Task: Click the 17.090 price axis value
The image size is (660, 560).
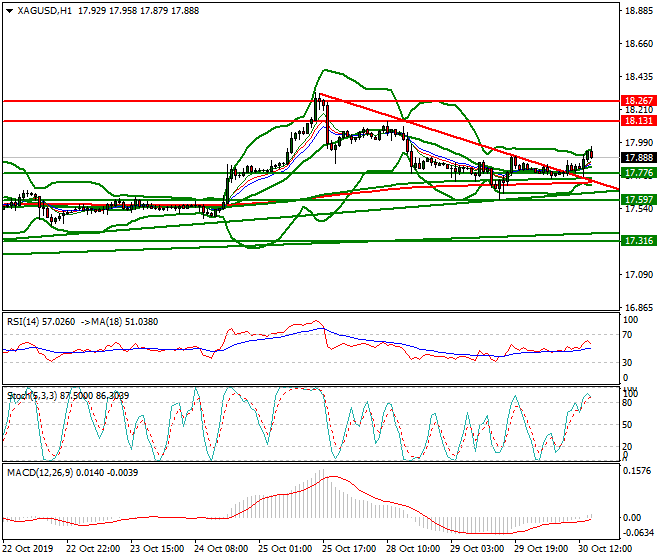Action: [639, 275]
